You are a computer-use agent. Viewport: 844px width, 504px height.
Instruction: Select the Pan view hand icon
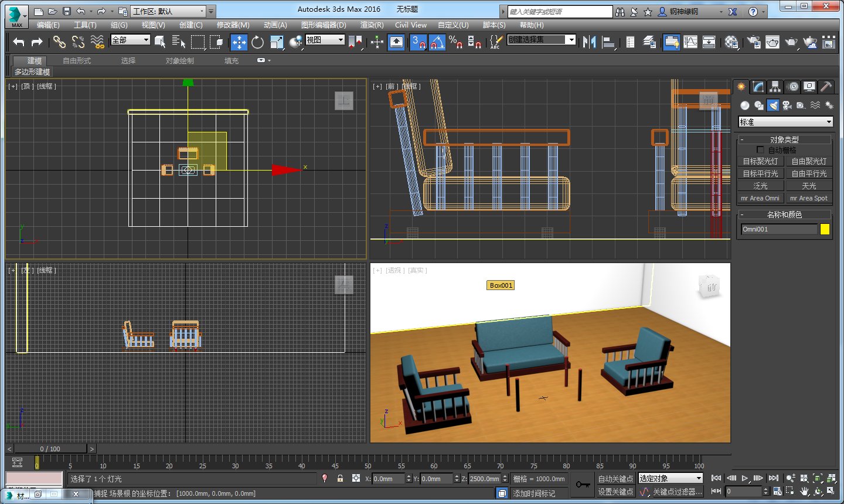(x=804, y=491)
